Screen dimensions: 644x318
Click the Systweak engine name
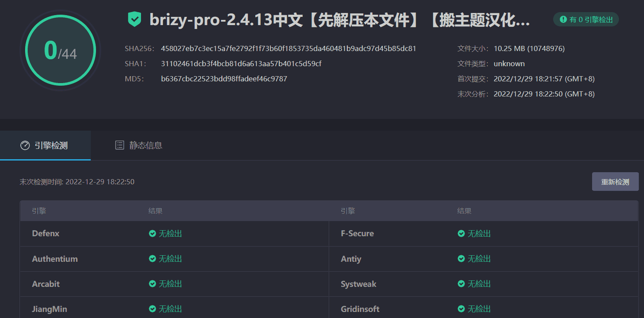click(x=359, y=284)
